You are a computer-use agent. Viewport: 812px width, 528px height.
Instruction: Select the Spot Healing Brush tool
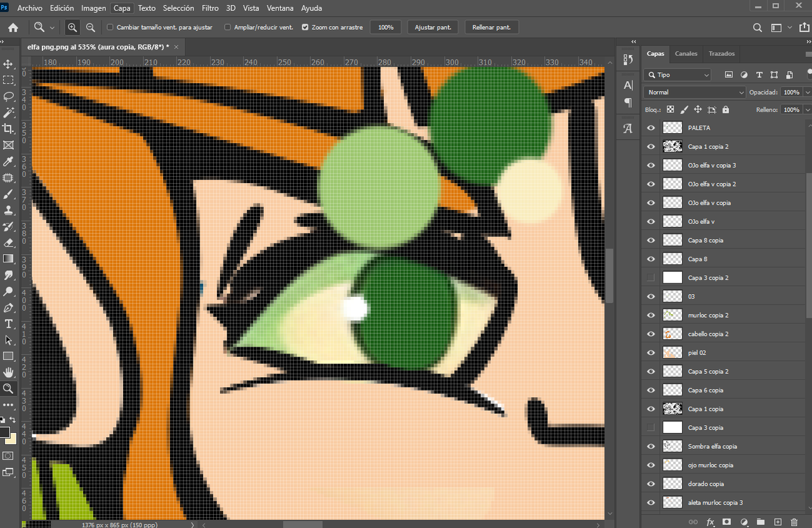(x=9, y=178)
